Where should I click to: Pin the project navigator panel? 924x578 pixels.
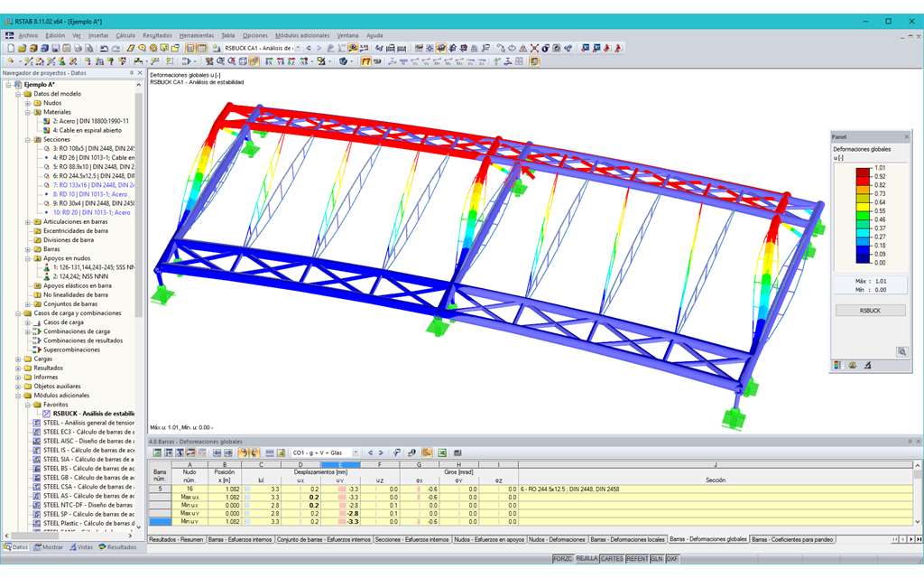[132, 73]
